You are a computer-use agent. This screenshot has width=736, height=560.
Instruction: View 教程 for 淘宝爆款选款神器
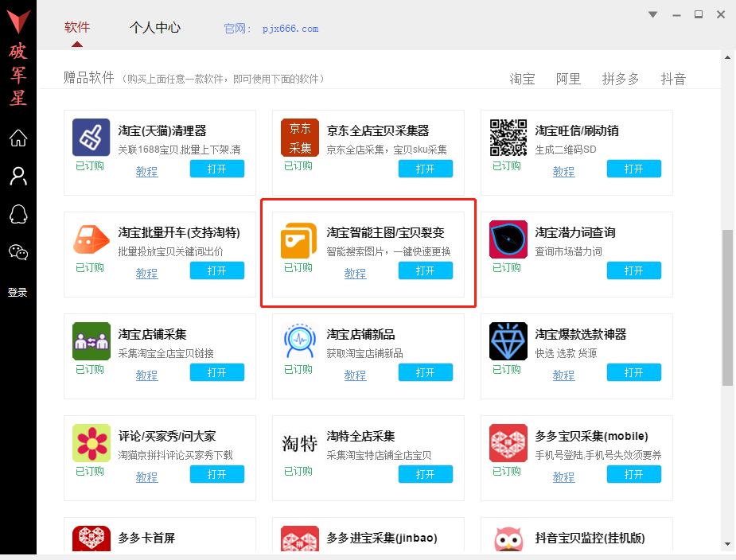[563, 375]
